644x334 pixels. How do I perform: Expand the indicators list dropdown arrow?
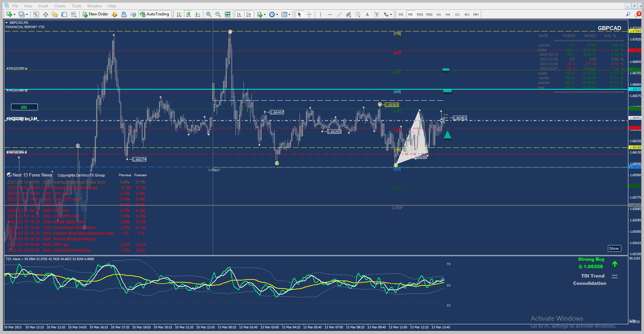[x=265, y=15]
